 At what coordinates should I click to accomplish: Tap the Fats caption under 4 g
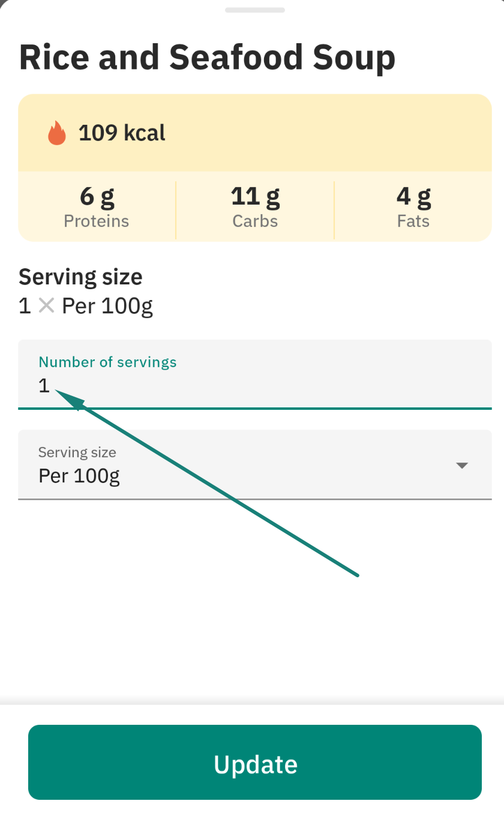(413, 221)
